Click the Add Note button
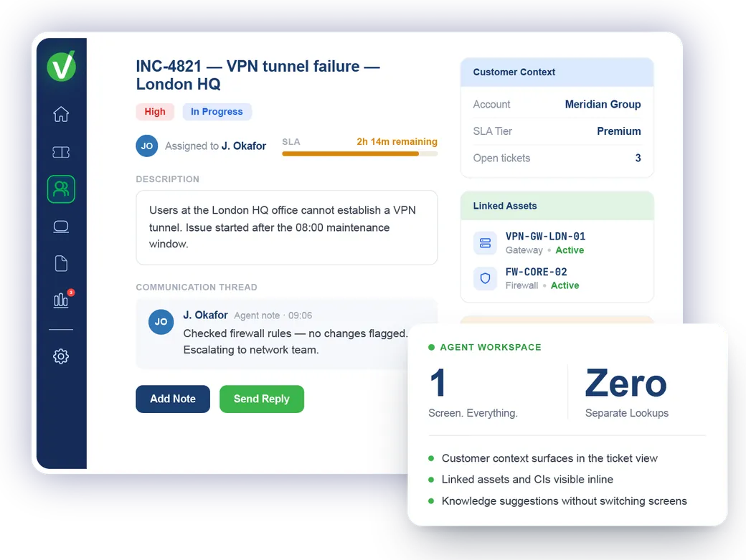Viewport: 746px width, 560px height. [x=173, y=399]
